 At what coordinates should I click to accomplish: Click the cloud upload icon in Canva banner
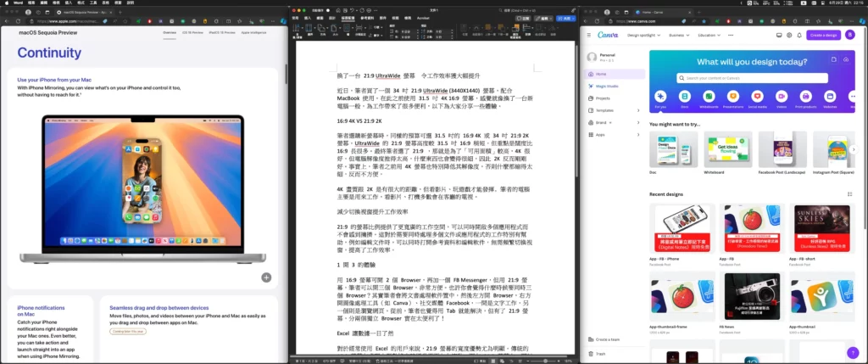pos(847,59)
